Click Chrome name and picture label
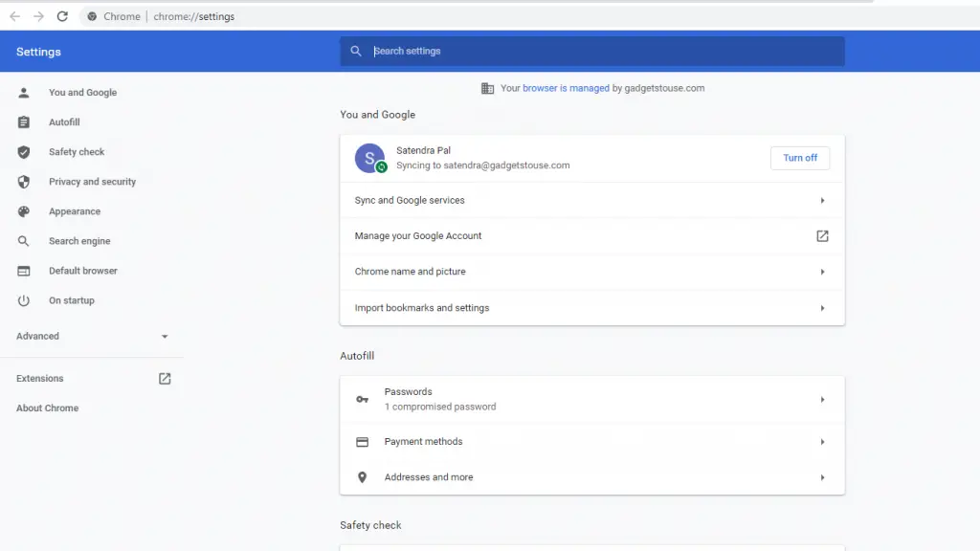980x551 pixels. pos(410,272)
